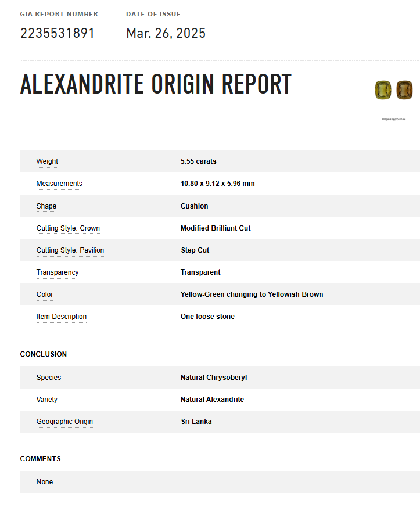The height and width of the screenshot is (514, 420).
Task: Click the Cutting Style: Pavilion label
Action: point(70,250)
